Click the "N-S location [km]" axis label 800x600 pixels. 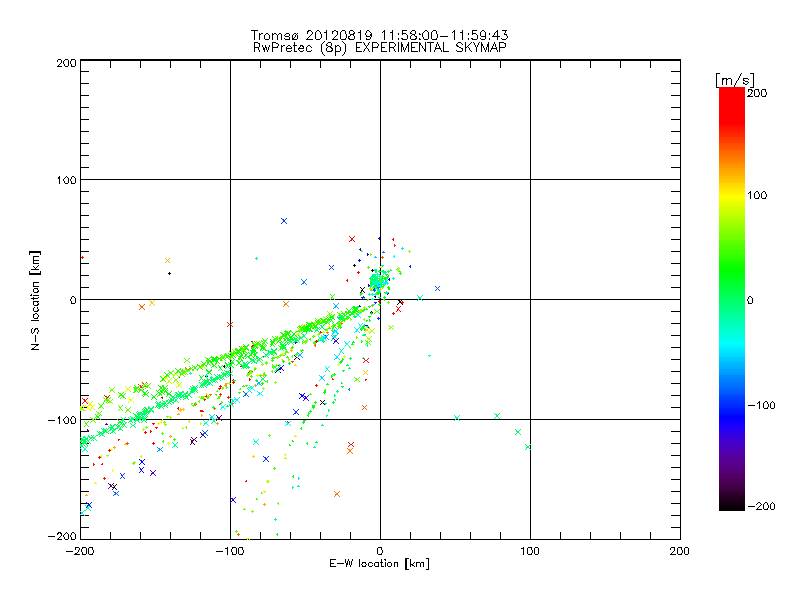click(36, 300)
